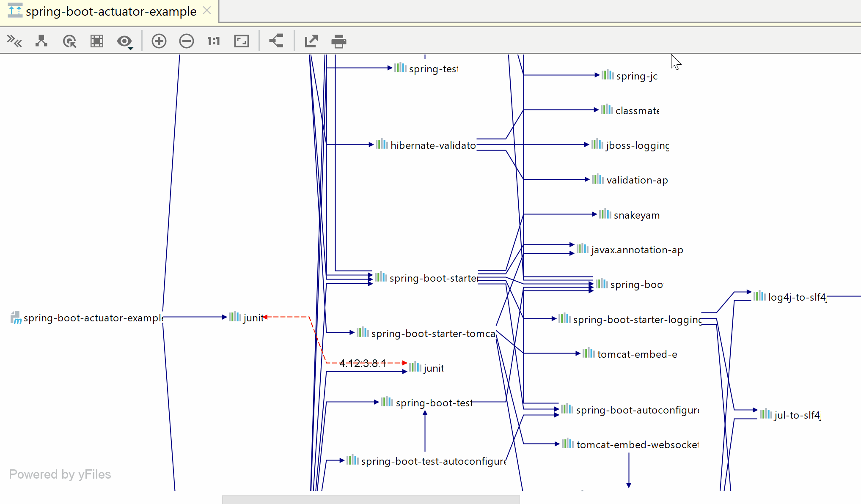861x504 pixels.
Task: Click the Powered by yFiles label
Action: pyautogui.click(x=60, y=474)
